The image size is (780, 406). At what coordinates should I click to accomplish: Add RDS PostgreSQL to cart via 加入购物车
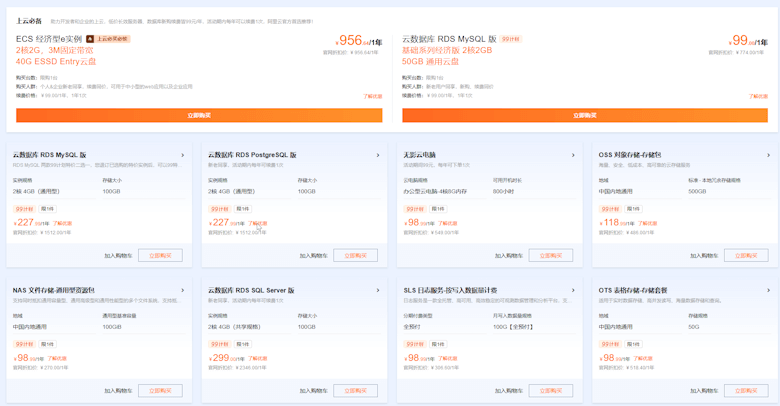(x=313, y=255)
